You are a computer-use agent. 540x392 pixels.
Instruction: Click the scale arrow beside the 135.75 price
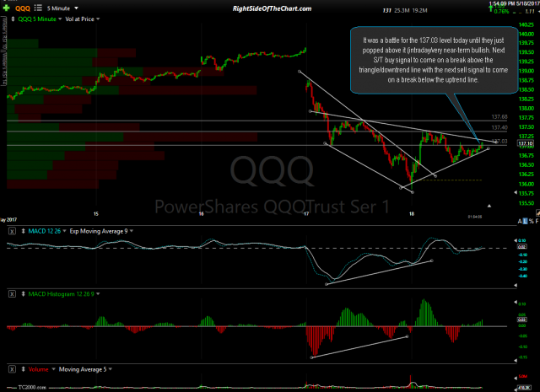516,193
